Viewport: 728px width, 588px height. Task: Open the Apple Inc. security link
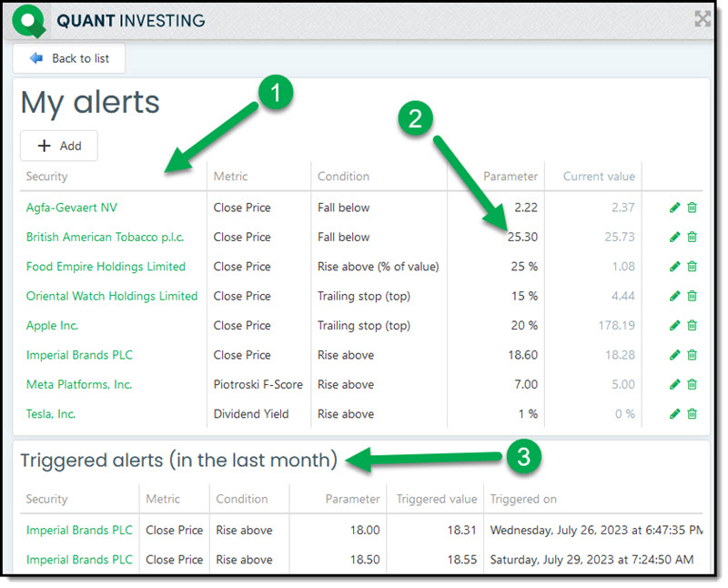point(52,326)
